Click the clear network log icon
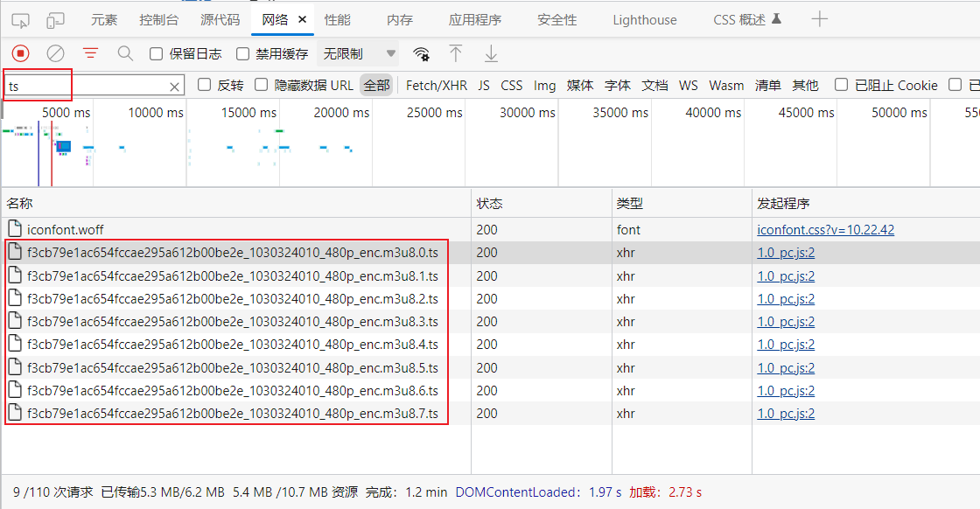 point(56,54)
